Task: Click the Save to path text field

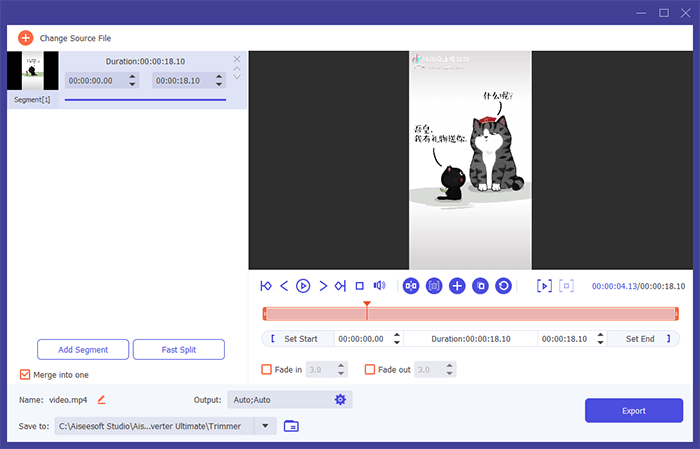Action: point(154,426)
